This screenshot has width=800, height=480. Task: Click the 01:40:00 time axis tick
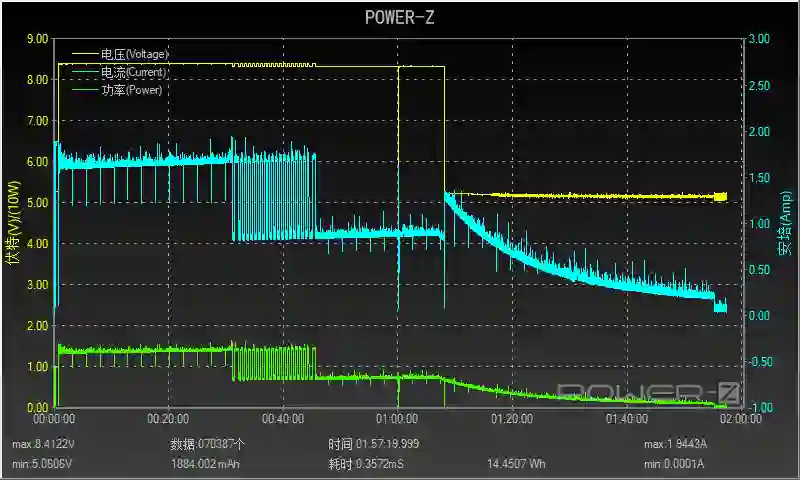627,419
